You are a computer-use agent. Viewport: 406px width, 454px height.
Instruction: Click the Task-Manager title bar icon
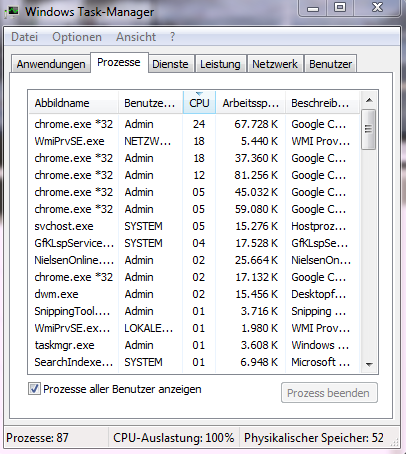[12, 12]
